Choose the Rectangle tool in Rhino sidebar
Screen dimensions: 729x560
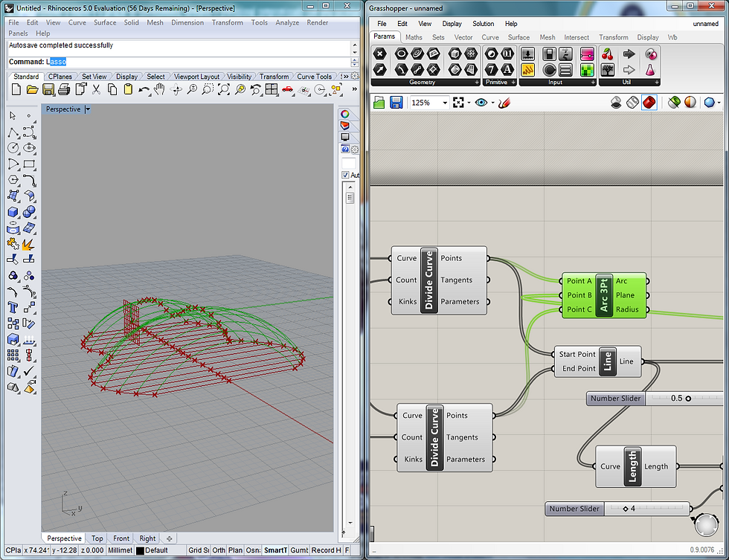coord(29,164)
